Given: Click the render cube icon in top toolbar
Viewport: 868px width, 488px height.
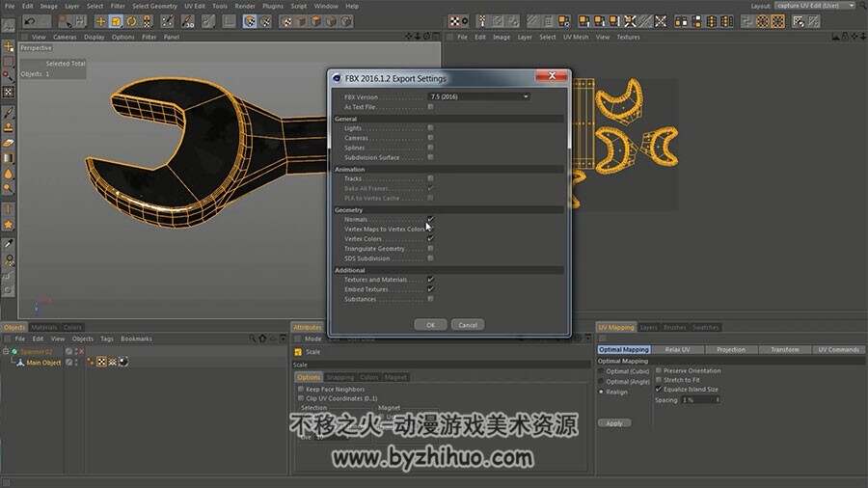Looking at the screenshot, I should point(315,21).
